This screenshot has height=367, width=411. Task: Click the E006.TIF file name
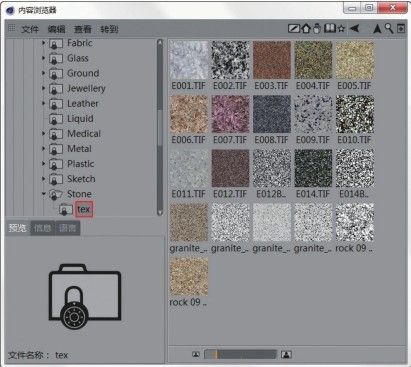(x=188, y=140)
